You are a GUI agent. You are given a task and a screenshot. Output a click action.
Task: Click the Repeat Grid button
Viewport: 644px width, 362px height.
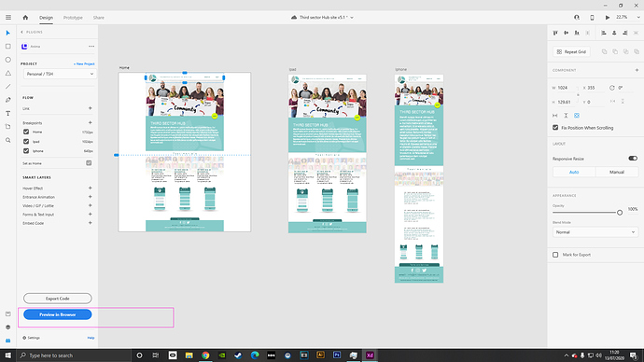coord(571,51)
